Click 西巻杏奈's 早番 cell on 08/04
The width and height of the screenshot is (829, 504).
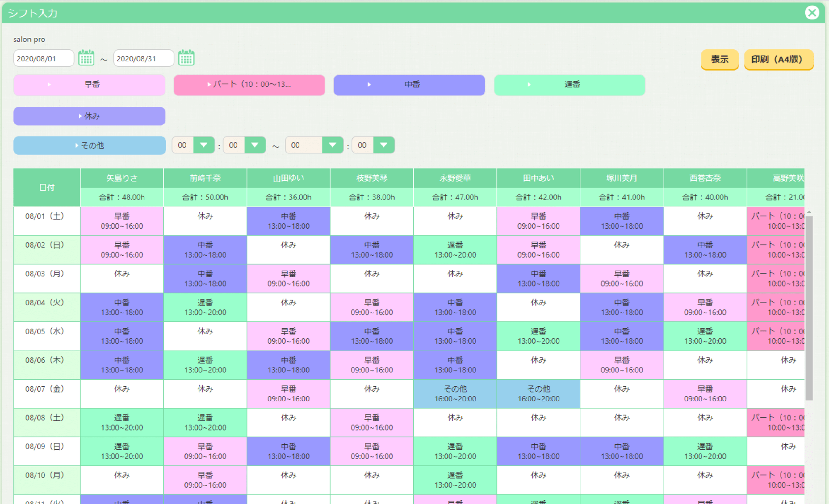[705, 308]
